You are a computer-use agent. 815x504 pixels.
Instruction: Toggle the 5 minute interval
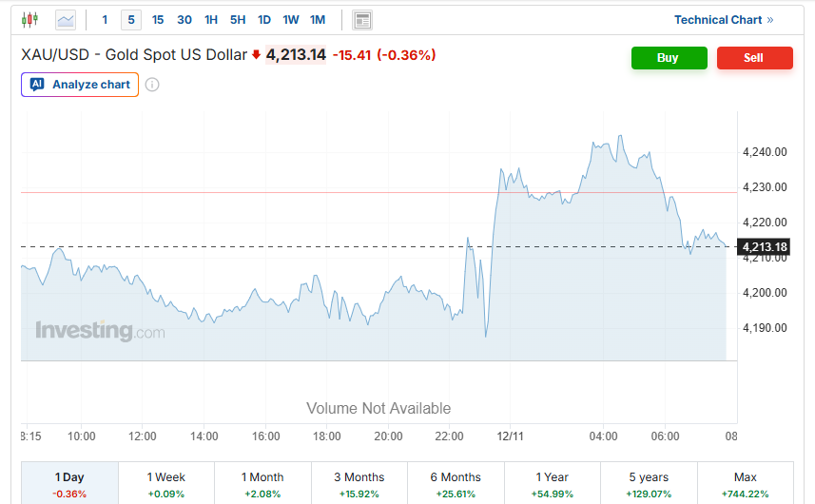tap(131, 19)
